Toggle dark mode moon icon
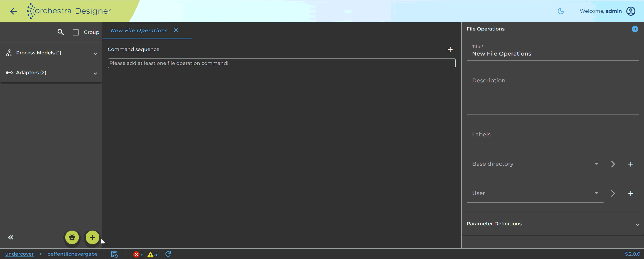 [561, 11]
